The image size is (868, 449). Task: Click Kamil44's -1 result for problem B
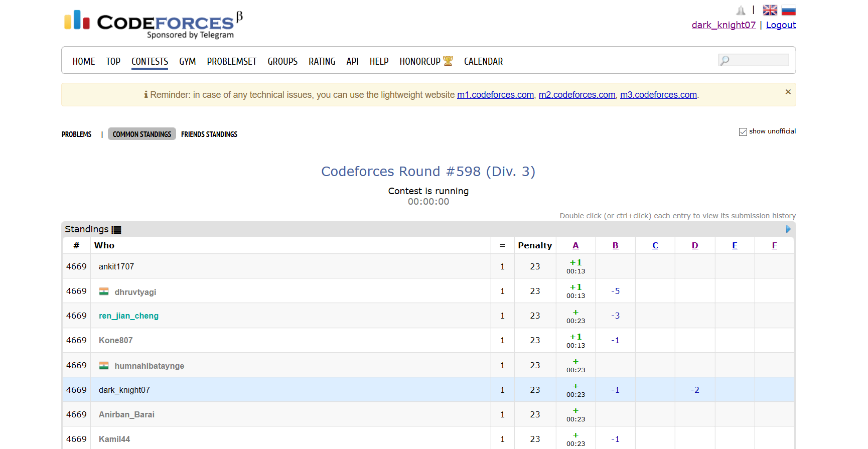click(615, 439)
